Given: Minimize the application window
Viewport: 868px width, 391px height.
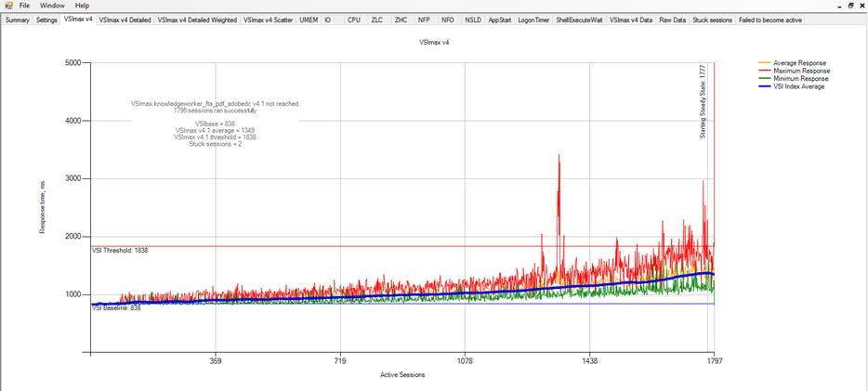Looking at the screenshot, I should (841, 5).
